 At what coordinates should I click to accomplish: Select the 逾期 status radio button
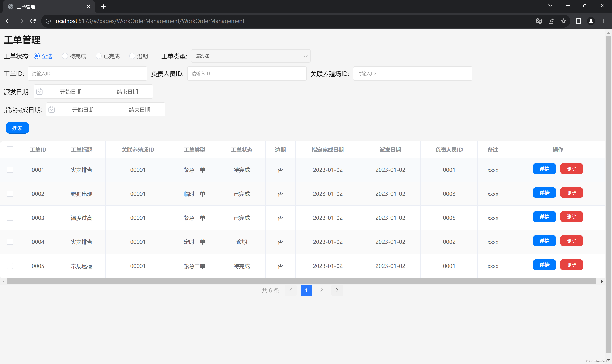[x=132, y=56]
